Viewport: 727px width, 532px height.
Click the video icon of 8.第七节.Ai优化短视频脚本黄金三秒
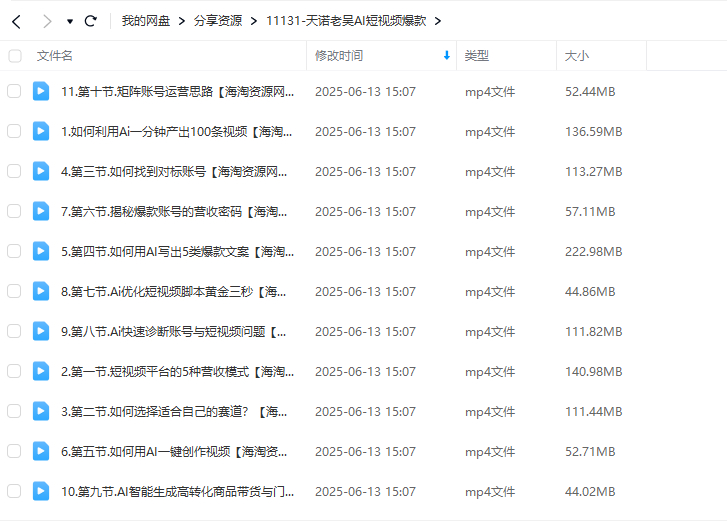click(41, 291)
